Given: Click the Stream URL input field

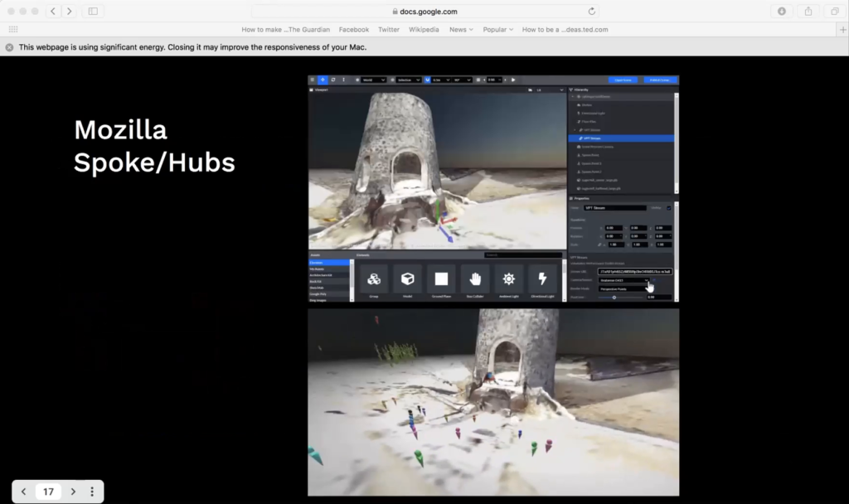Looking at the screenshot, I should point(634,271).
